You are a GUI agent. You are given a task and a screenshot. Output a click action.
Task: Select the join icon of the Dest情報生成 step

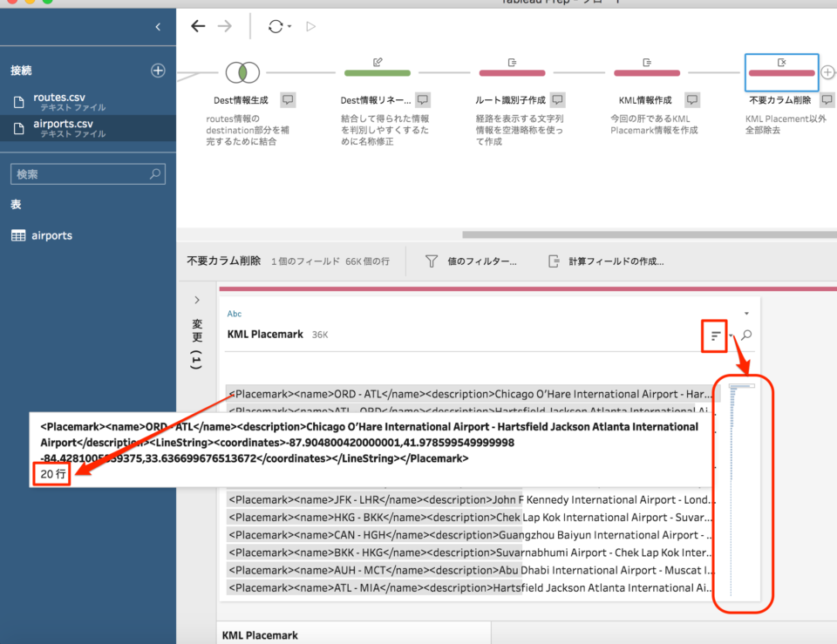[242, 73]
